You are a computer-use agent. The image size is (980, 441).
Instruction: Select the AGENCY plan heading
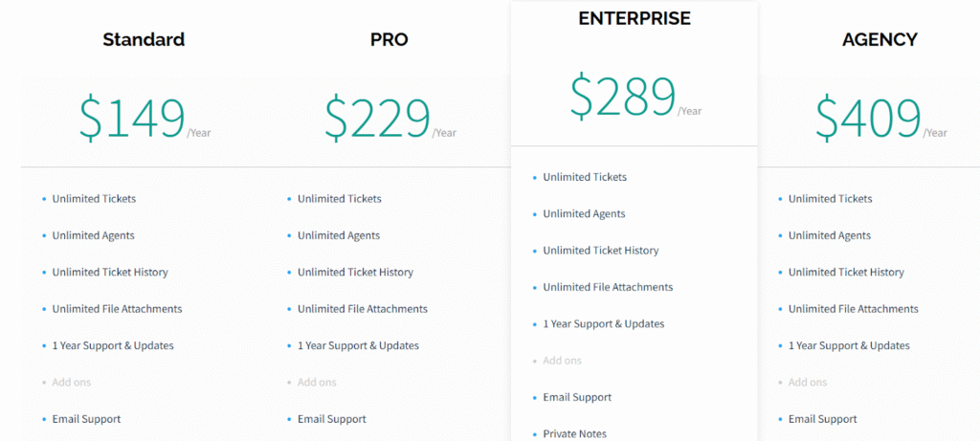tap(880, 40)
